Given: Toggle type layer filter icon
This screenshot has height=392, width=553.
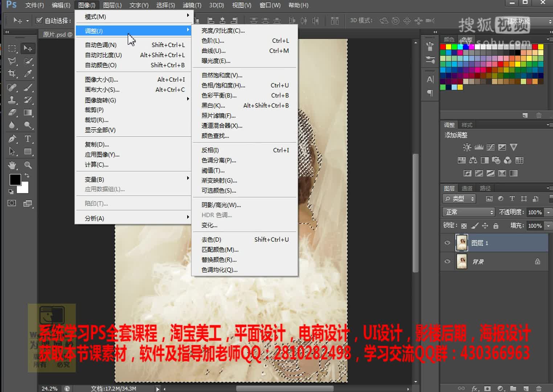Looking at the screenshot, I should [x=512, y=199].
